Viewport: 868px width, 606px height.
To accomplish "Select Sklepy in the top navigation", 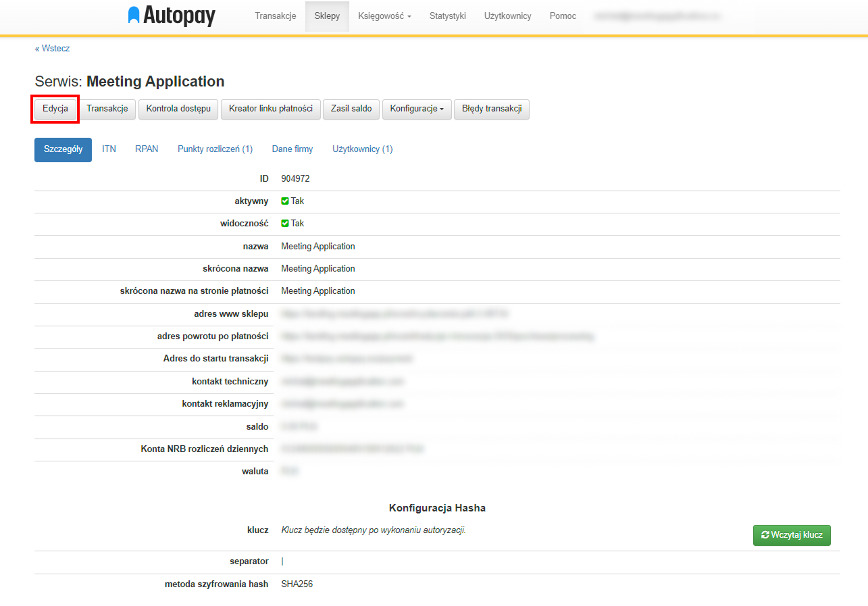I will pos(327,16).
